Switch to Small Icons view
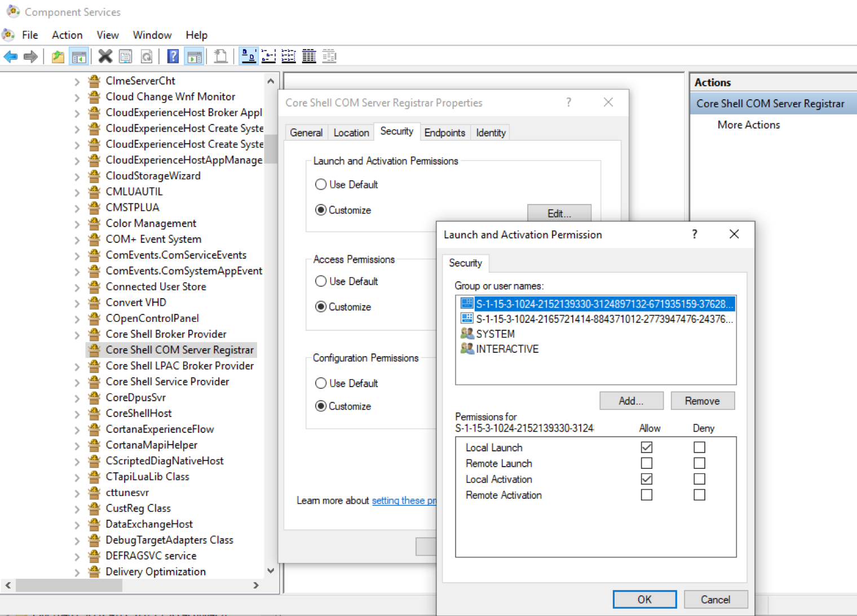This screenshot has width=857, height=616. 268,56
